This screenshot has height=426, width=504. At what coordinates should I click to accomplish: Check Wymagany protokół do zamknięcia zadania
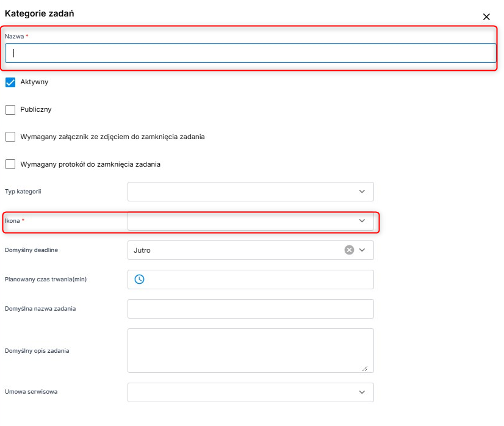click(10, 164)
